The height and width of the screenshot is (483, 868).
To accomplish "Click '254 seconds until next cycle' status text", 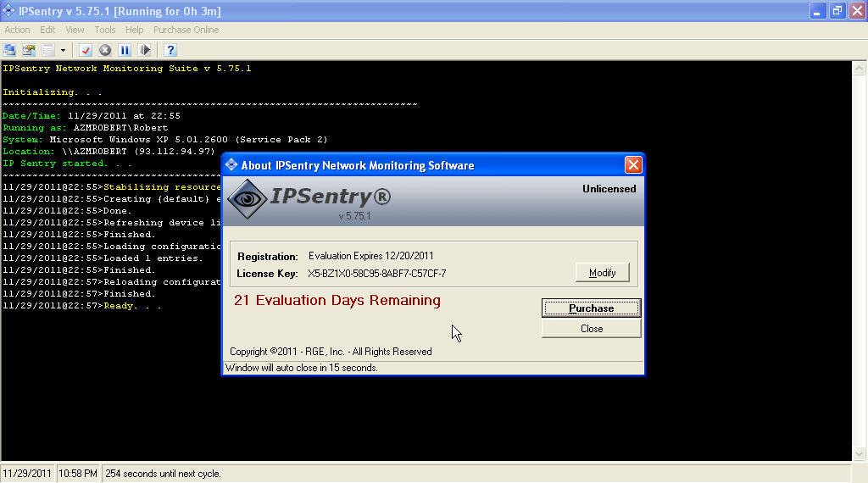I will click(x=164, y=475).
